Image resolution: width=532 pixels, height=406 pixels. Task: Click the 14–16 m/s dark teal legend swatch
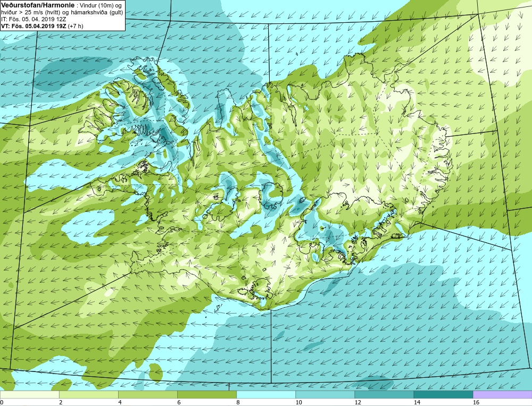[443, 394]
